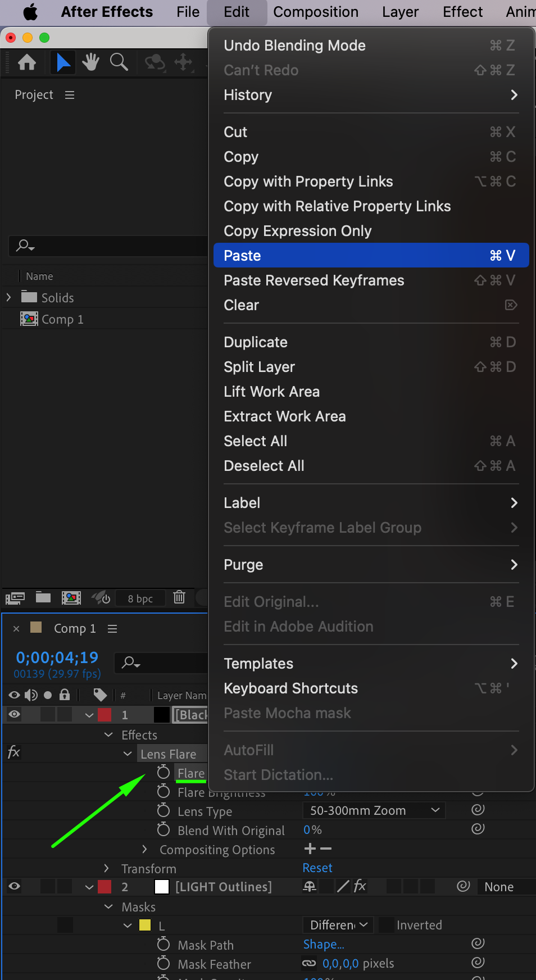Open the Composition menu
Screen dimensions: 536x980
(315, 12)
